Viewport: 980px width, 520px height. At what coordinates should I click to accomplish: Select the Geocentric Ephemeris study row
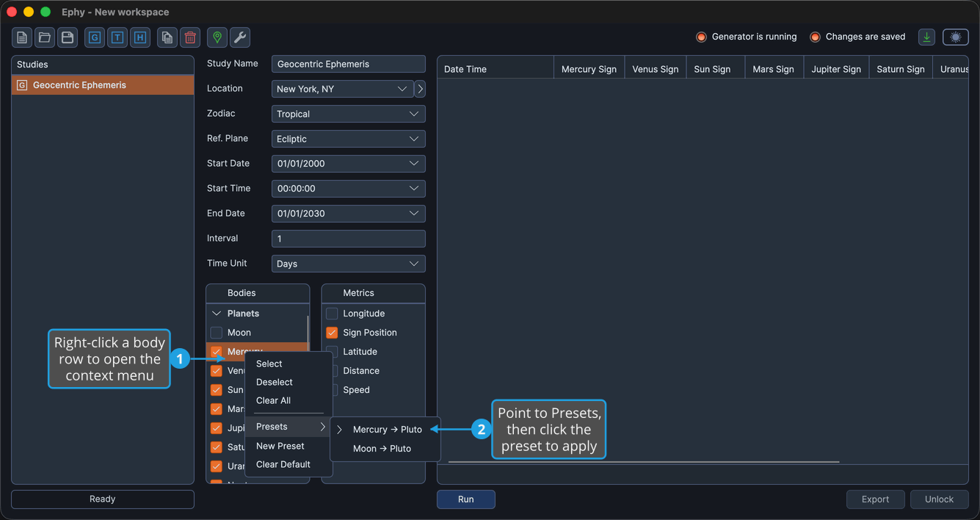pyautogui.click(x=103, y=85)
